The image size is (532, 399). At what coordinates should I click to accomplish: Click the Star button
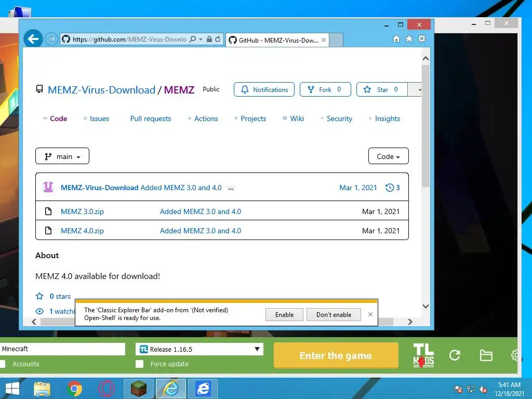coord(382,89)
